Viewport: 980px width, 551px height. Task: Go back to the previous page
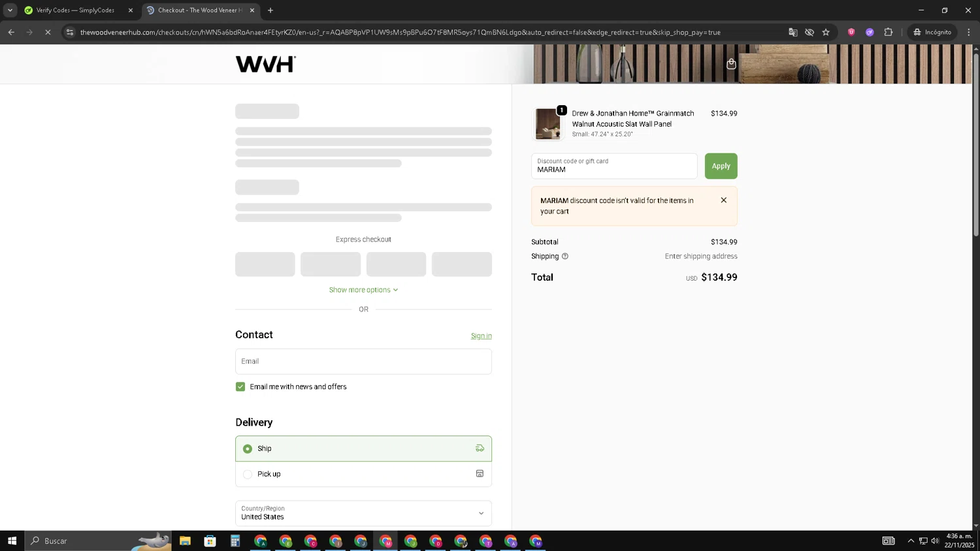tap(11, 32)
